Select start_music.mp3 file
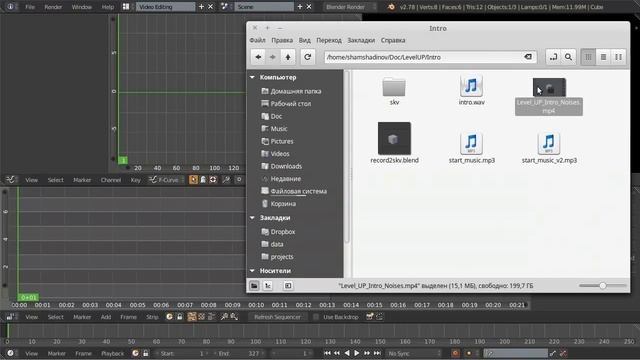 (x=471, y=148)
